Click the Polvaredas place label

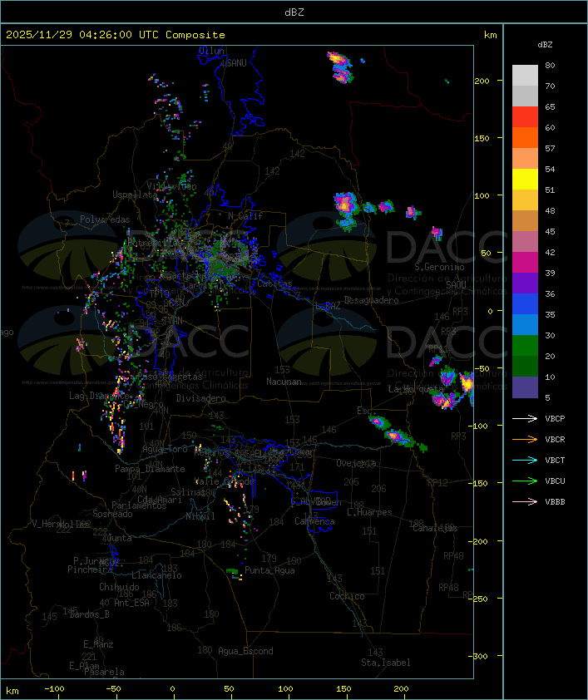click(105, 219)
